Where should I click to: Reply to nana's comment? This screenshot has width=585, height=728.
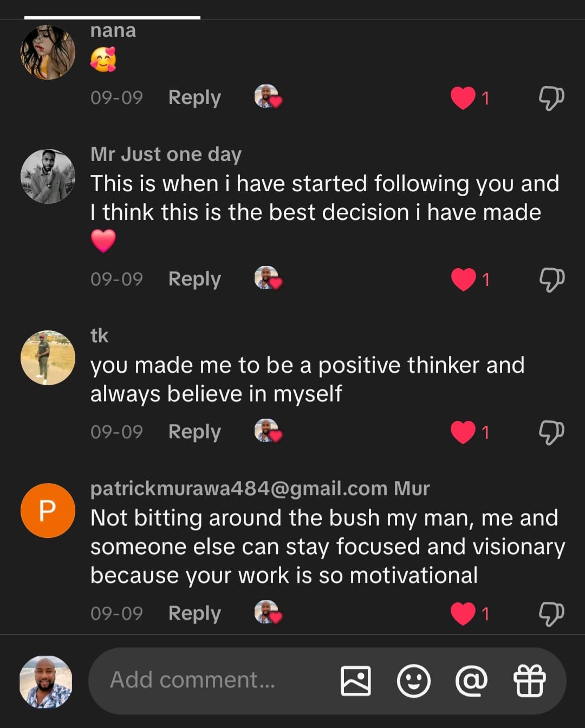194,97
